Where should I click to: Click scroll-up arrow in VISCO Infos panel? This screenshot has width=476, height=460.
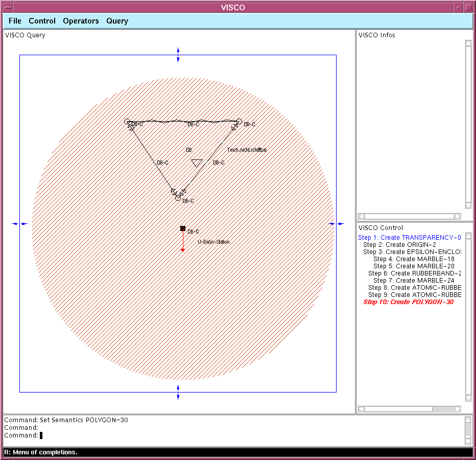[x=468, y=43]
